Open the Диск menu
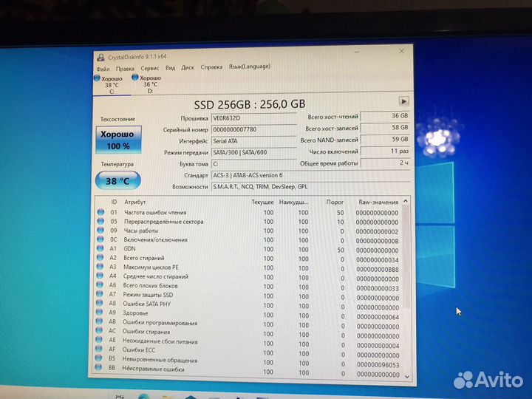Image resolution: width=532 pixels, height=399 pixels. click(x=188, y=67)
